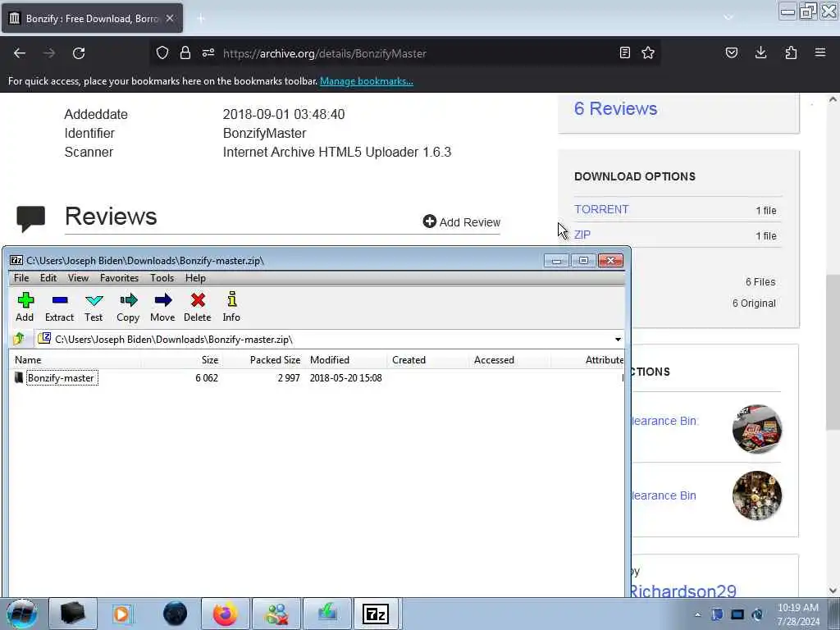Extract files using the Extract icon
The width and height of the screenshot is (840, 630).
[59, 307]
